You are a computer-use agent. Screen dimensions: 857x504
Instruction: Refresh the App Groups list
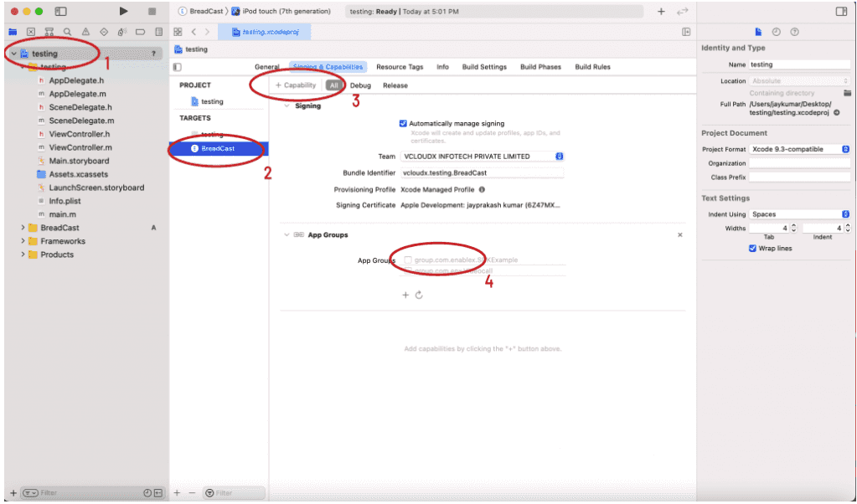tap(419, 295)
